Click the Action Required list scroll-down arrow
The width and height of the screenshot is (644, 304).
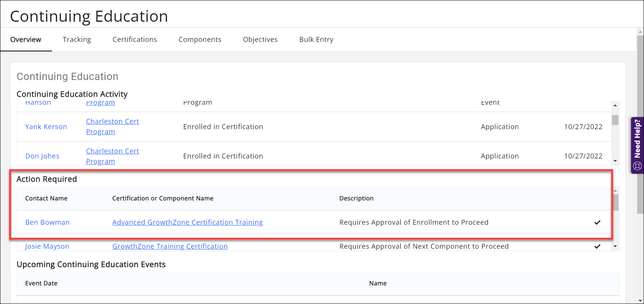pyautogui.click(x=615, y=246)
